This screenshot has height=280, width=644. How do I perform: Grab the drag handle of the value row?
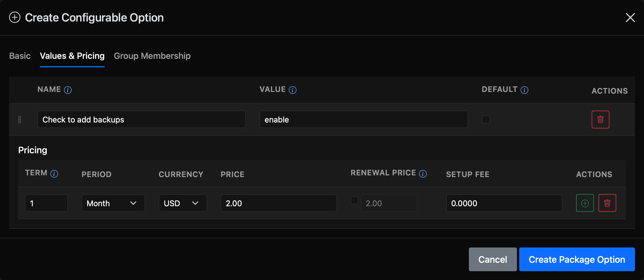[x=20, y=120]
